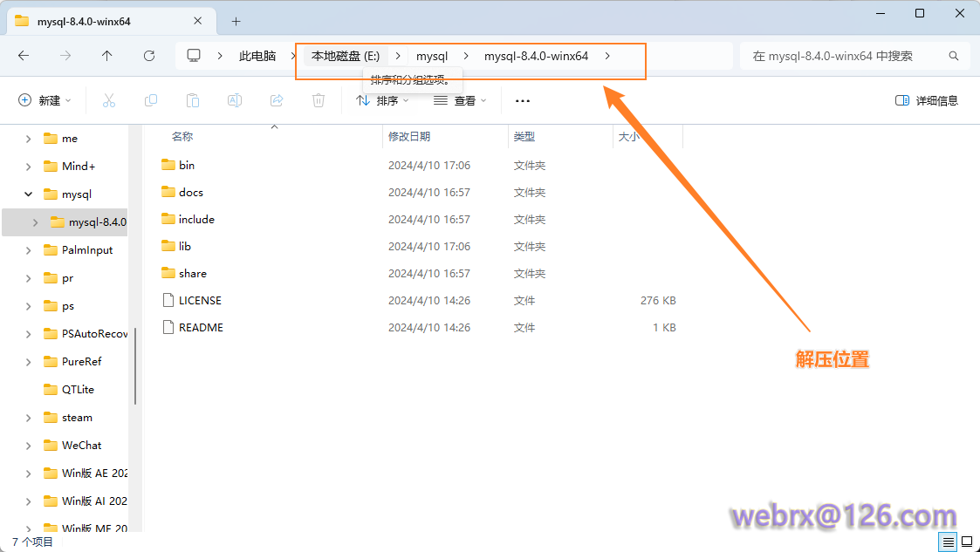This screenshot has width=980, height=552.
Task: Select the bin folder
Action: click(186, 165)
